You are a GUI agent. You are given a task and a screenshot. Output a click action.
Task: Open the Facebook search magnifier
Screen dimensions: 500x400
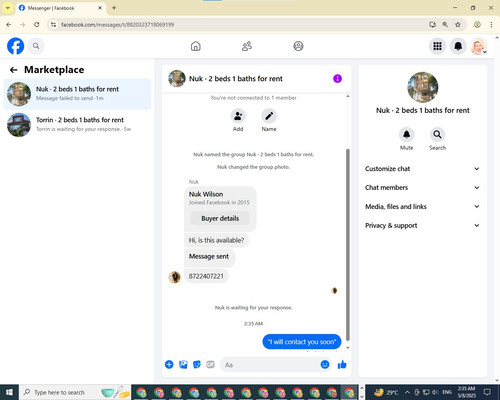pyautogui.click(x=36, y=46)
